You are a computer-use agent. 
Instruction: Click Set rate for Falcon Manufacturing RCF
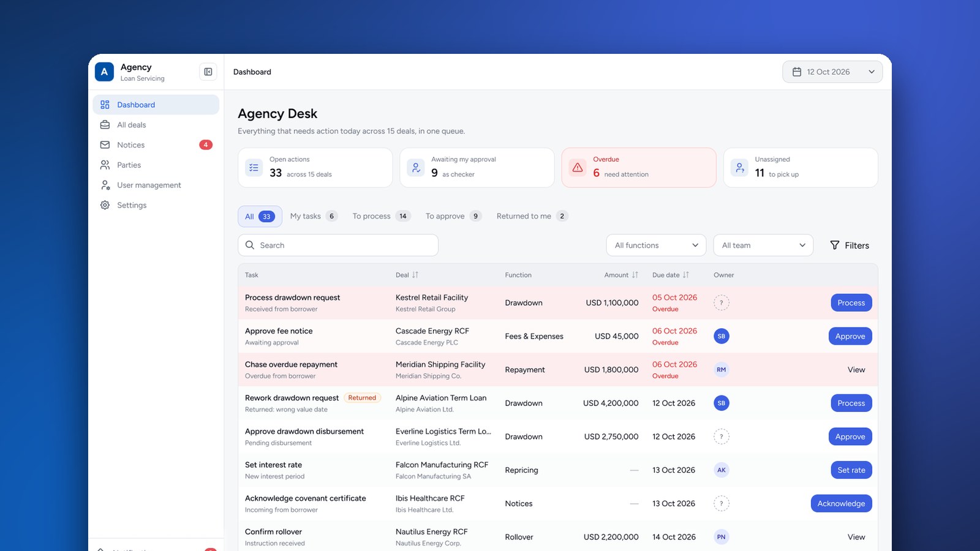click(x=851, y=470)
